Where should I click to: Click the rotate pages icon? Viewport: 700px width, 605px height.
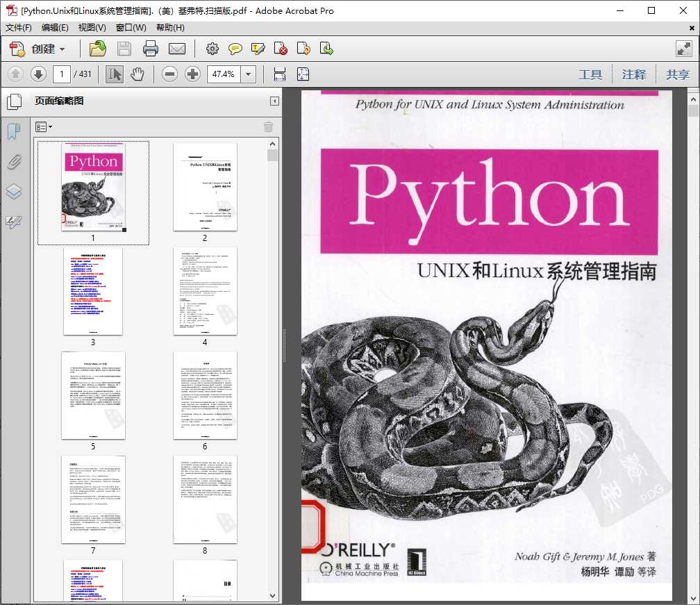tap(303, 49)
